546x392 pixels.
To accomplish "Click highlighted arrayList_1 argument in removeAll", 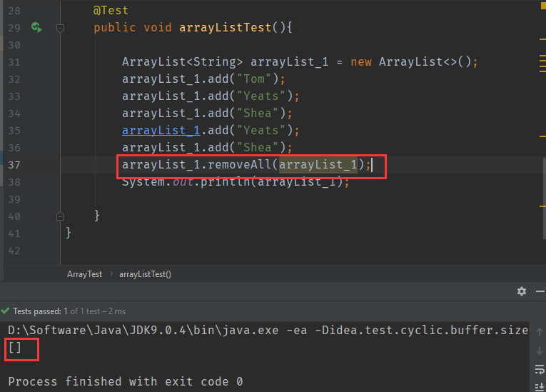I will (318, 164).
